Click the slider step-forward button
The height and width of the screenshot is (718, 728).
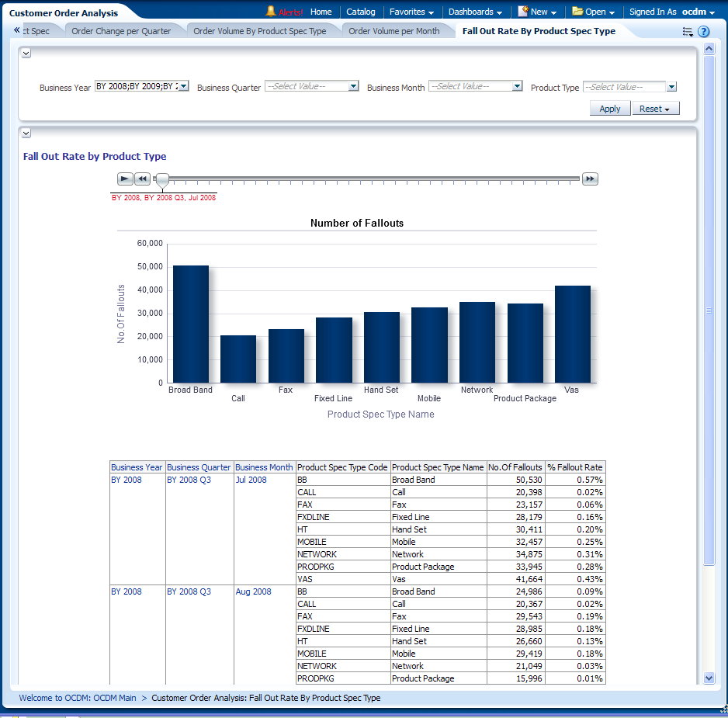590,179
